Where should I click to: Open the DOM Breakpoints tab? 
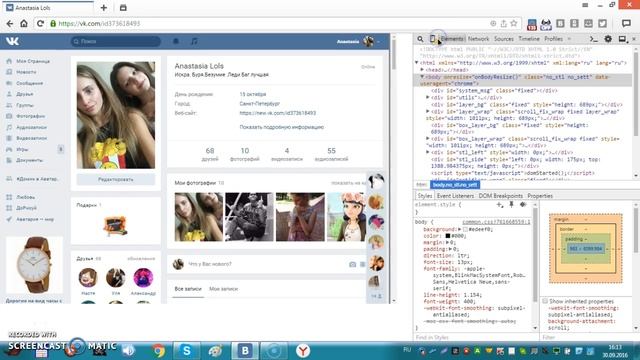(500, 196)
